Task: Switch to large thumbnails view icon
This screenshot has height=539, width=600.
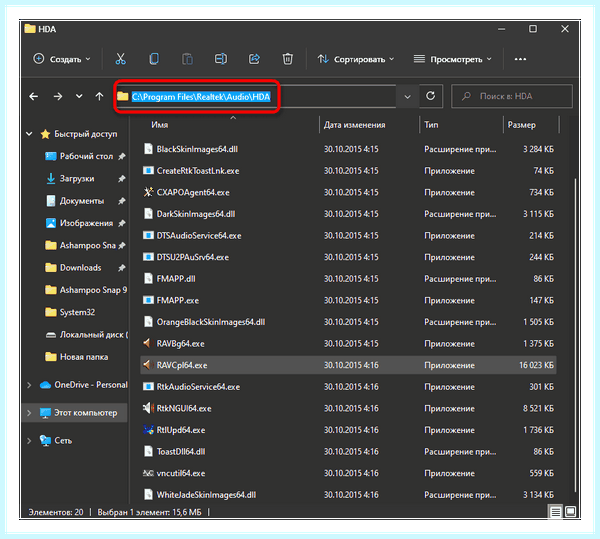Action: pos(570,512)
